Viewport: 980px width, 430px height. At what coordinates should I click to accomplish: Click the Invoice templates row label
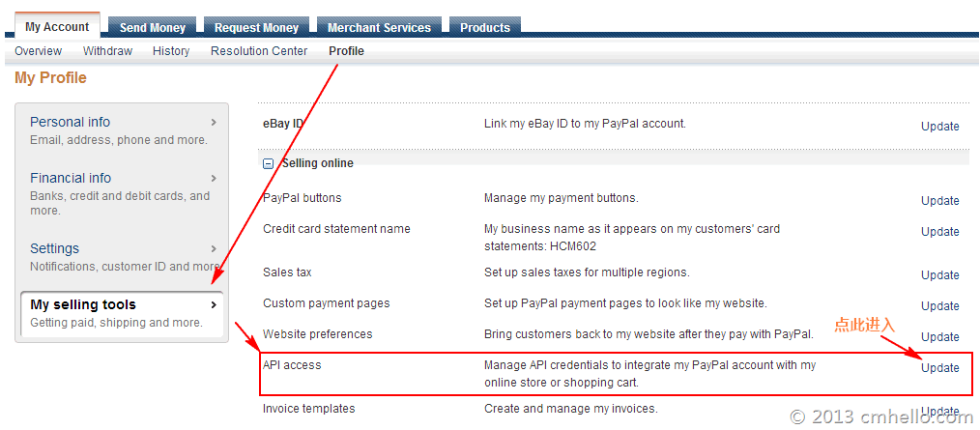point(308,409)
